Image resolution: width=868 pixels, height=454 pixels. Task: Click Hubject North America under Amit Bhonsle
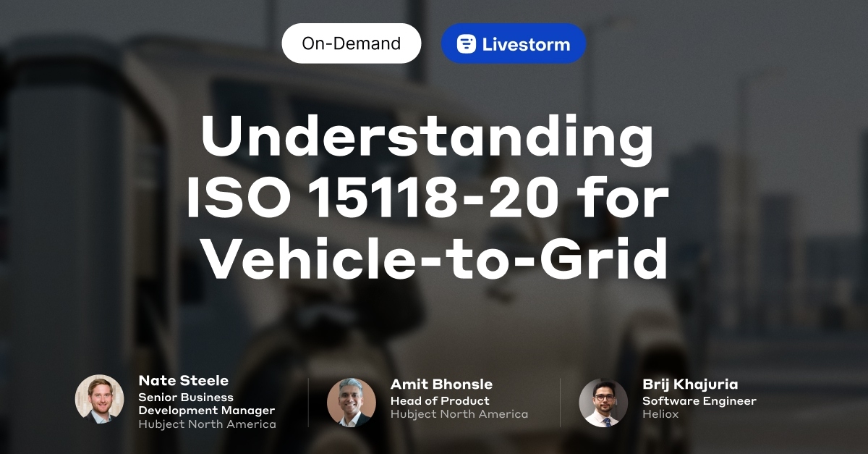click(x=459, y=414)
